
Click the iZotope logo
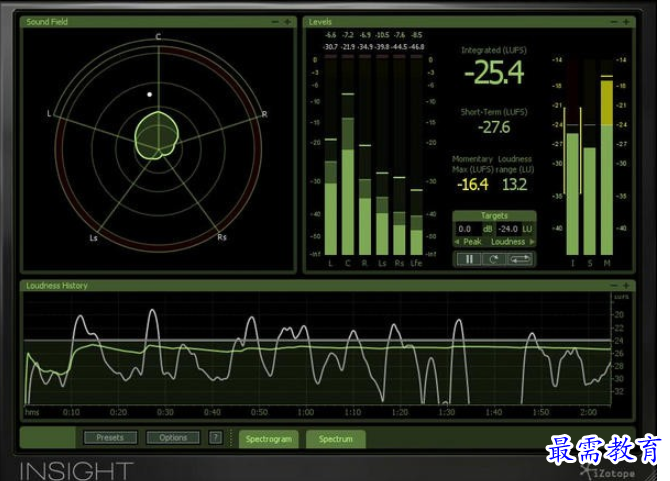click(x=608, y=472)
